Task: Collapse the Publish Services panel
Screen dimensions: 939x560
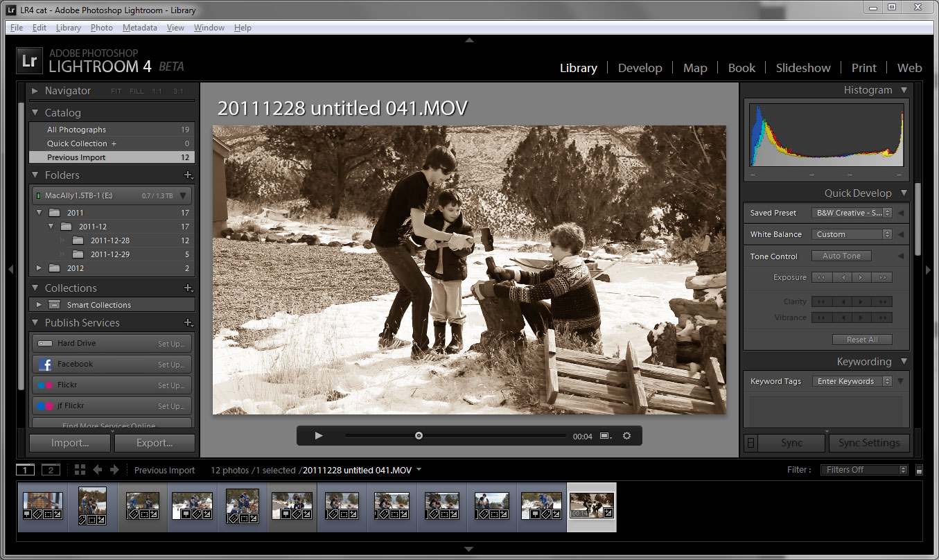Action: pos(35,323)
